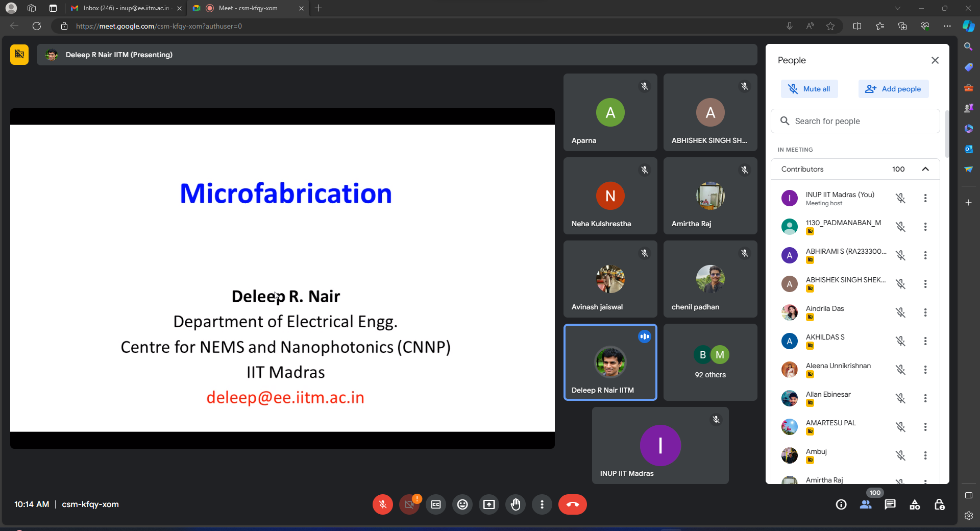Turn on the camera button

click(409, 504)
